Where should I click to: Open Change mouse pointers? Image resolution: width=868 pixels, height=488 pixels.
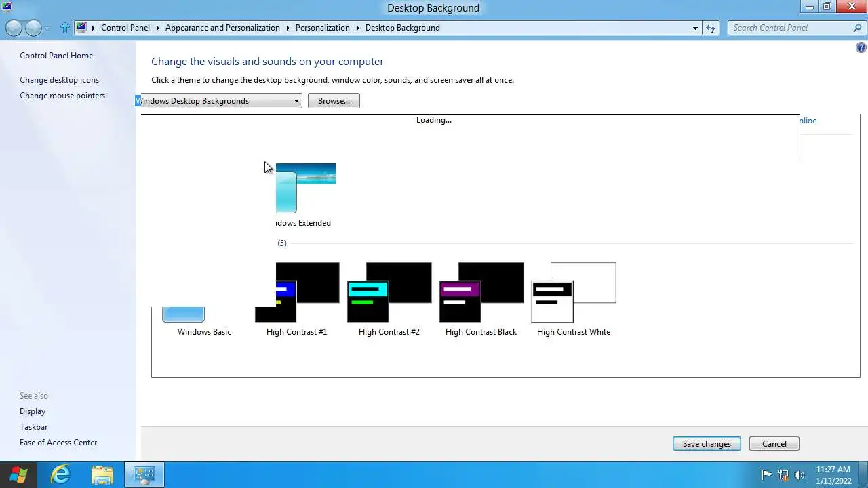point(62,96)
